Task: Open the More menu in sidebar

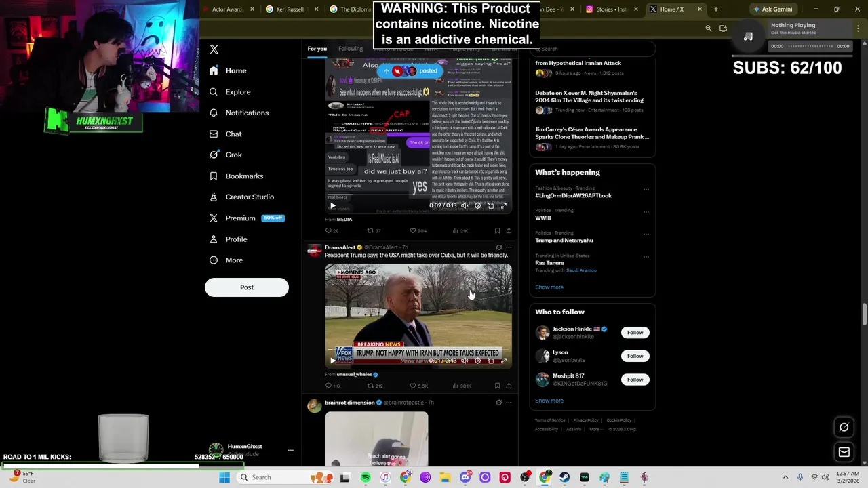Action: click(x=226, y=260)
